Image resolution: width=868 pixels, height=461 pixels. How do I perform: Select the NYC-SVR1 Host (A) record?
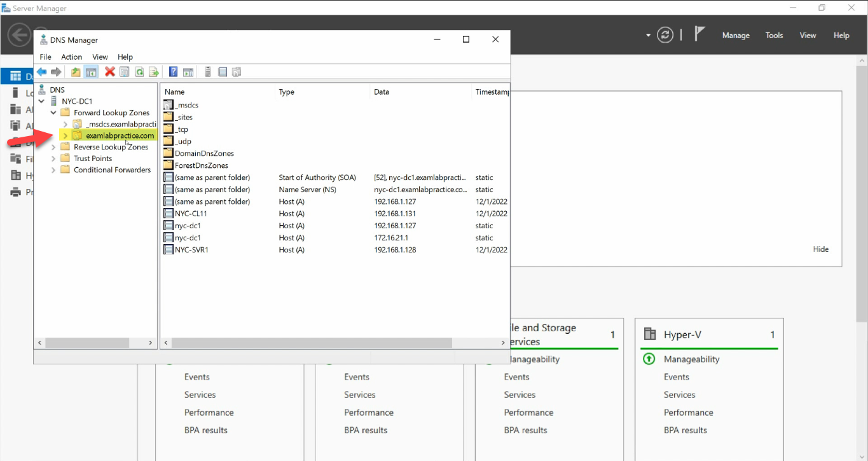tap(335, 250)
